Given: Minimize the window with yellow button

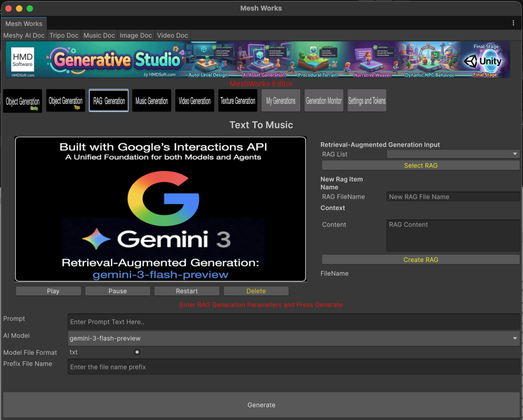Looking at the screenshot, I should 19,8.
